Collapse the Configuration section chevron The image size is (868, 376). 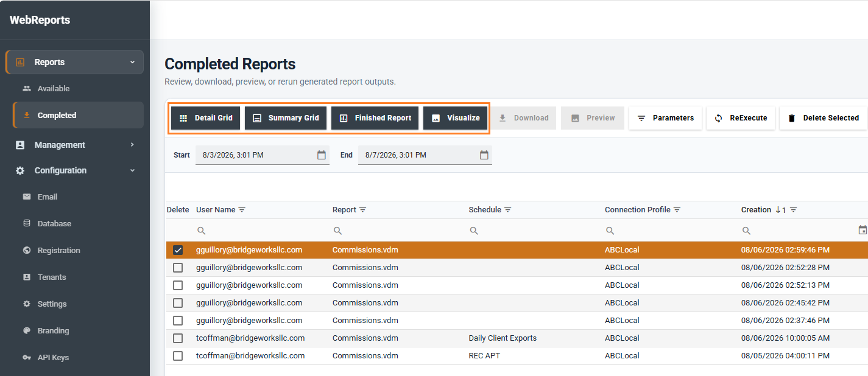(x=132, y=170)
